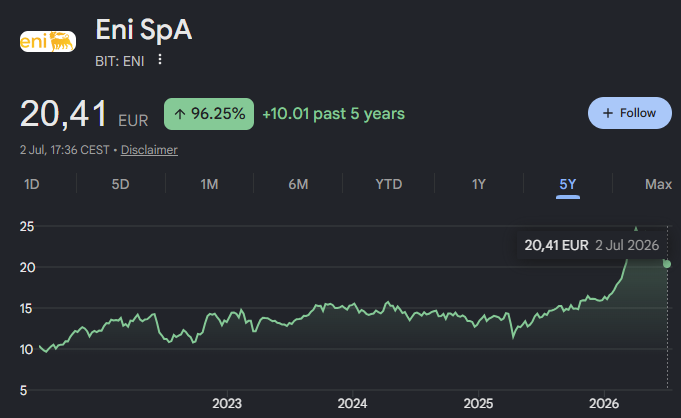Click the 15 y-axis label
This screenshot has height=418, width=681.
(x=27, y=309)
